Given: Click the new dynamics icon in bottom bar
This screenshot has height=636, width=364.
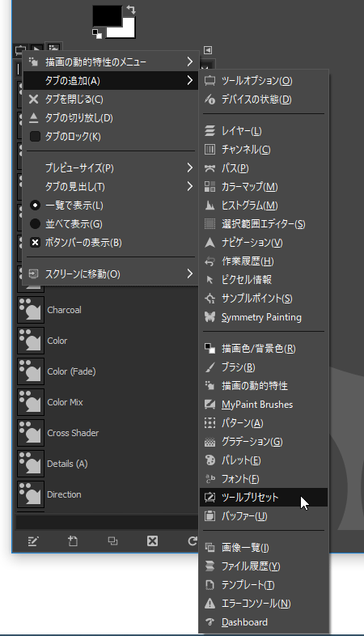Looking at the screenshot, I should pyautogui.click(x=73, y=541).
